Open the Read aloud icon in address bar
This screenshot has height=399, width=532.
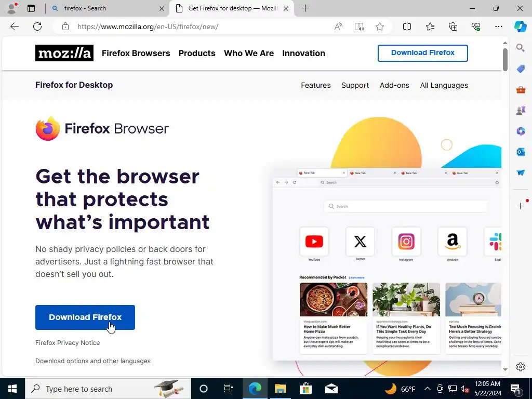[338, 26]
